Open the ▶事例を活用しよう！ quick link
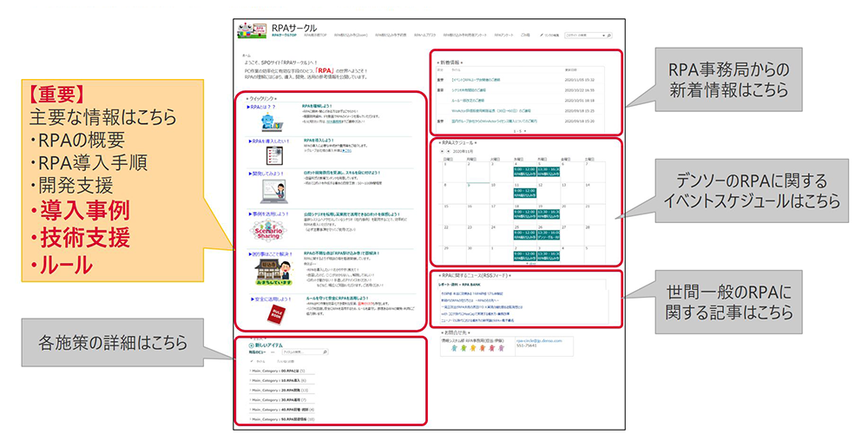This screenshot has width=868, height=434. coord(267,213)
